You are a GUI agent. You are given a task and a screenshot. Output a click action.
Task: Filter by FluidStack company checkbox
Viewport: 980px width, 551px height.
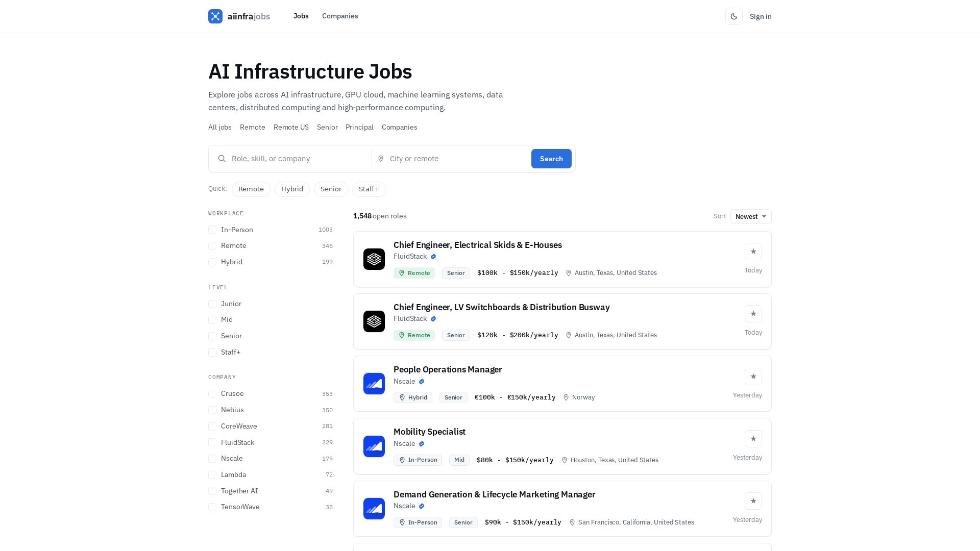pyautogui.click(x=212, y=443)
